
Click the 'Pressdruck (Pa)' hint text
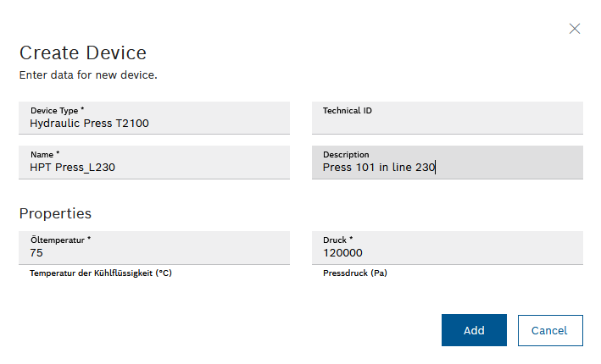click(355, 273)
